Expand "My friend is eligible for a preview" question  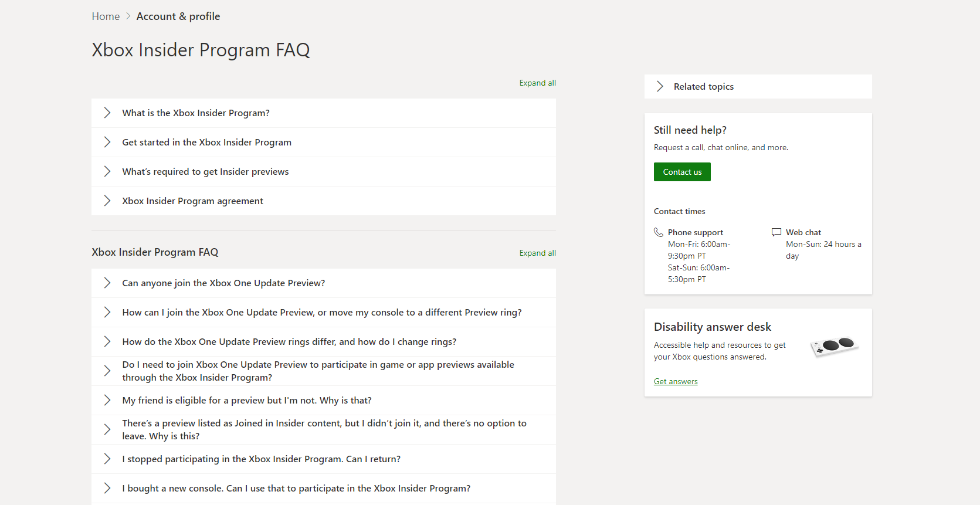324,401
